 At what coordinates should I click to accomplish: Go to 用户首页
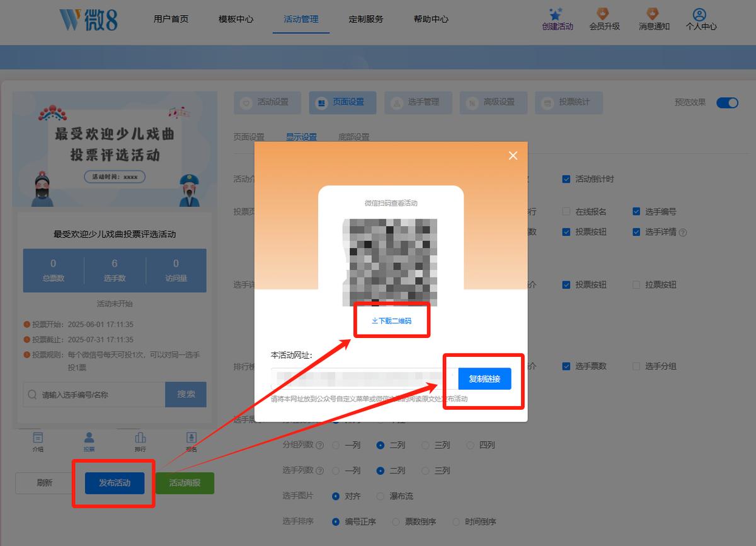[x=171, y=19]
